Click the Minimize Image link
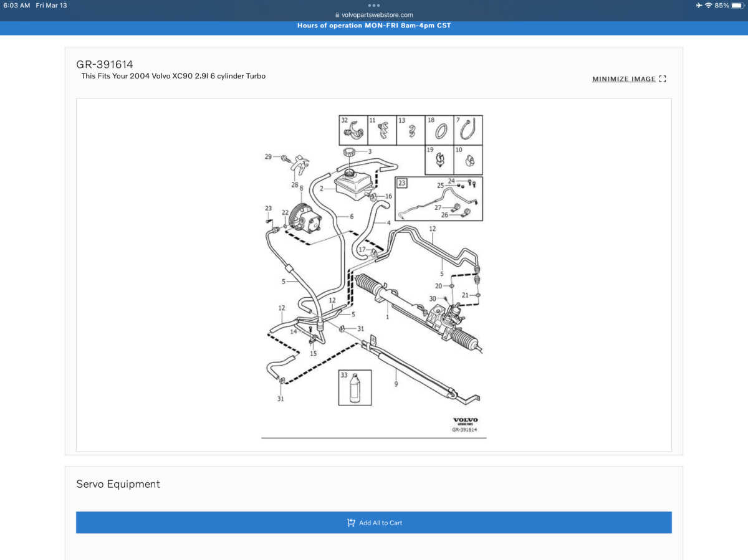This screenshot has width=748, height=560. 623,79
